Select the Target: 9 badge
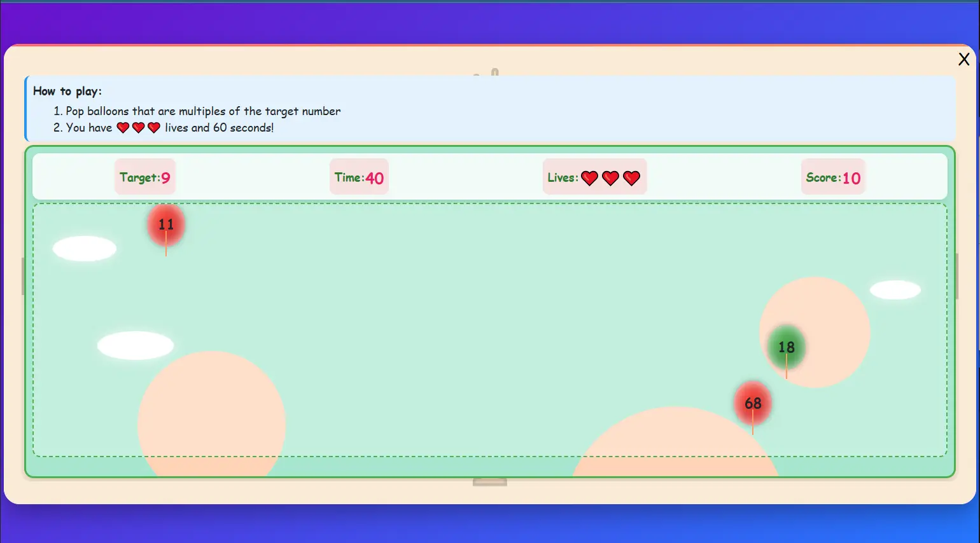The height and width of the screenshot is (543, 980). (x=144, y=176)
